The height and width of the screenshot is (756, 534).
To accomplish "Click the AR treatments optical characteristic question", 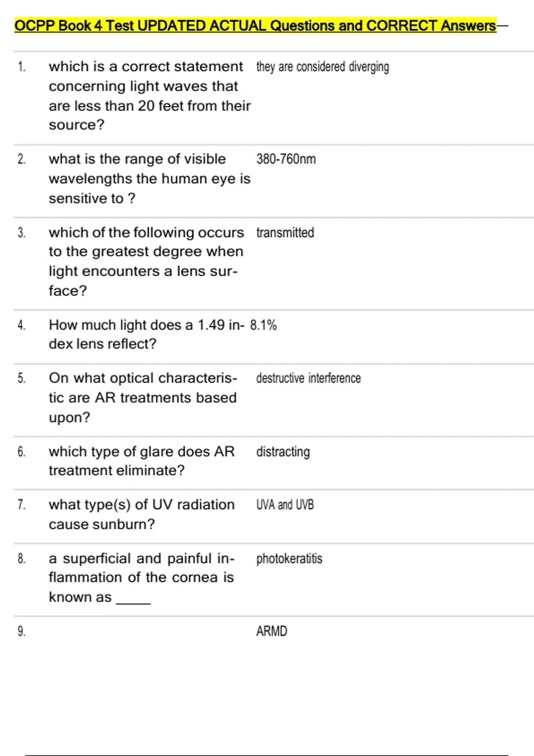I will pyautogui.click(x=143, y=398).
